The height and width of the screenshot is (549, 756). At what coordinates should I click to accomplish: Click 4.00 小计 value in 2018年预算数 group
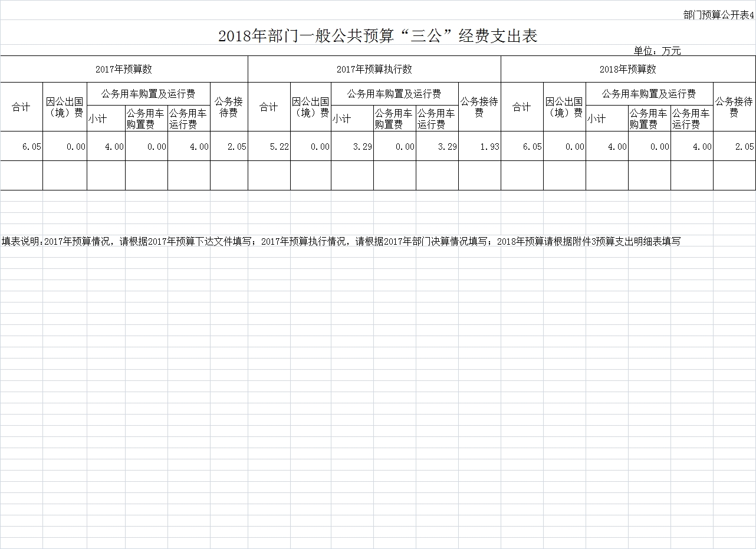pyautogui.click(x=607, y=146)
